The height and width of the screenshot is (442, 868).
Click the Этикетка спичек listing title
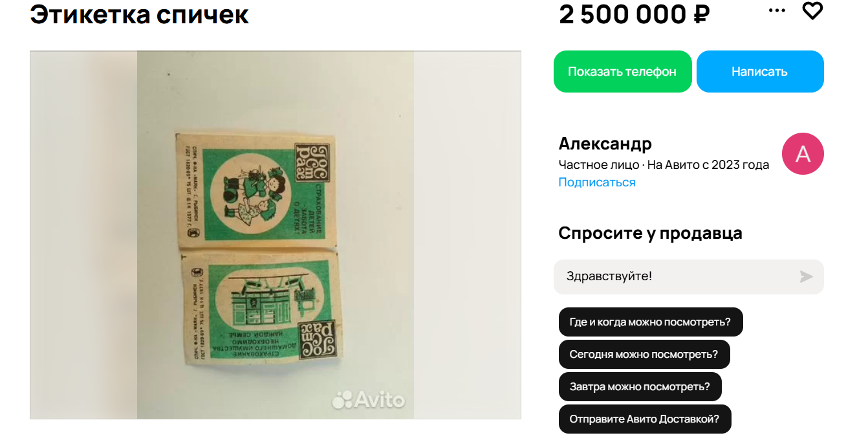(139, 14)
